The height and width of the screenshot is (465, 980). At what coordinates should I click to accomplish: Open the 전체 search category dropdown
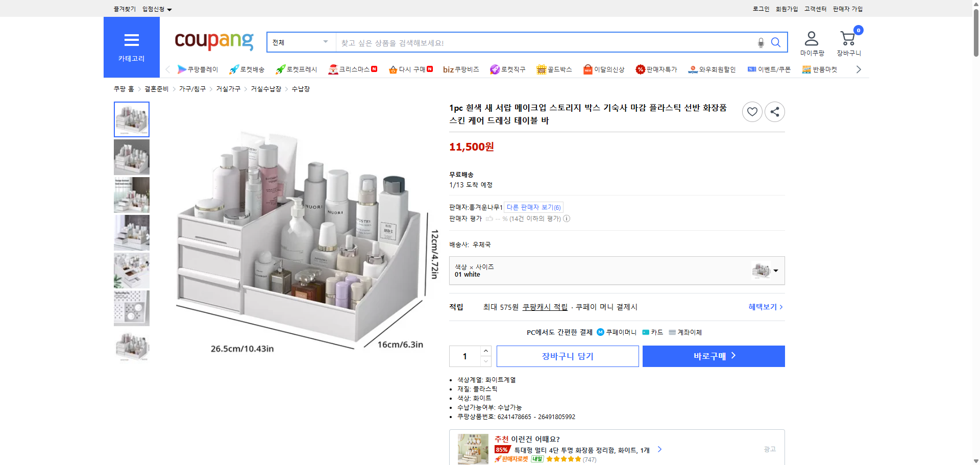point(300,42)
